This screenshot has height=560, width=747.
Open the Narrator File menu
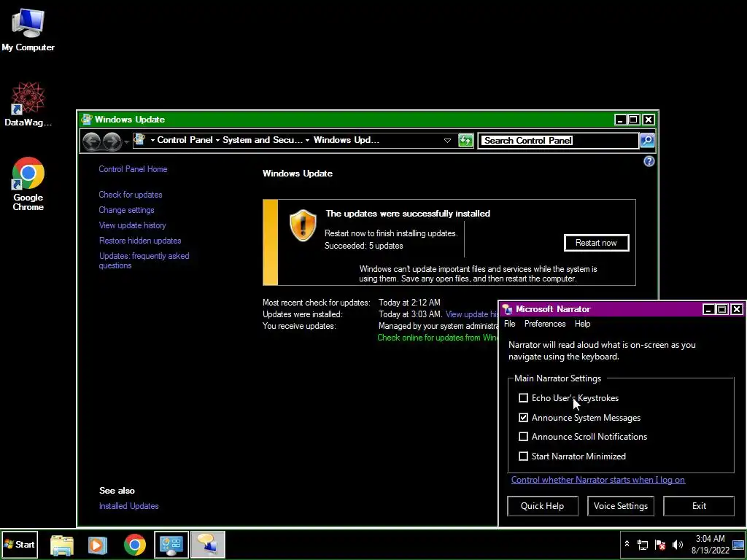click(510, 324)
